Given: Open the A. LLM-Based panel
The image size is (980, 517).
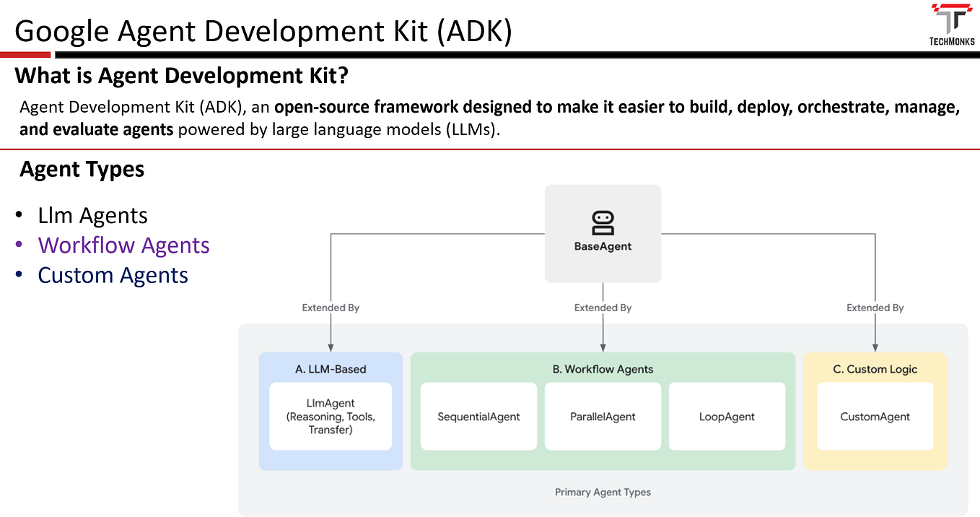Looking at the screenshot, I should pos(331,369).
